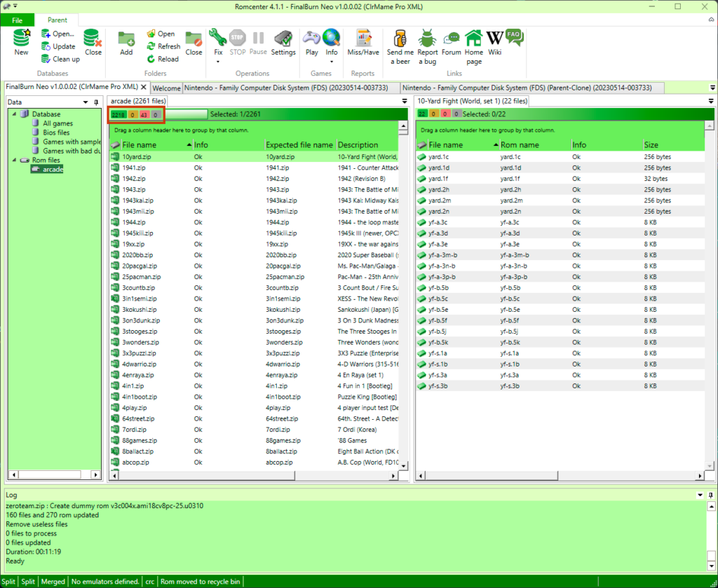The width and height of the screenshot is (718, 588).
Task: Open a folder via Folders group Open
Action: tap(161, 34)
